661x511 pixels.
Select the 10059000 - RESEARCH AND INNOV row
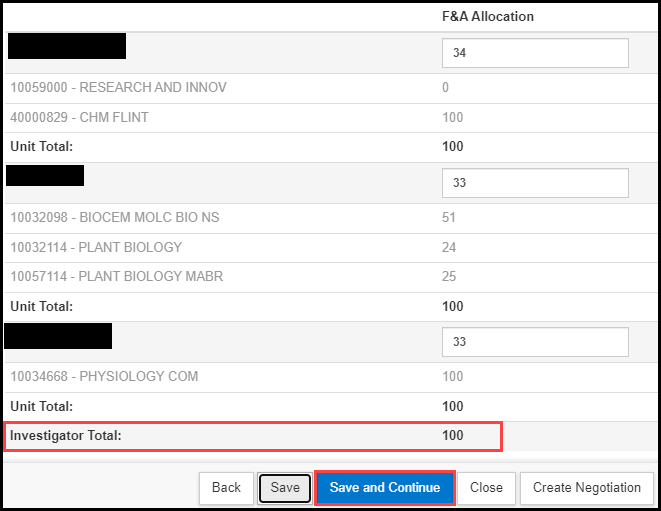click(x=118, y=88)
